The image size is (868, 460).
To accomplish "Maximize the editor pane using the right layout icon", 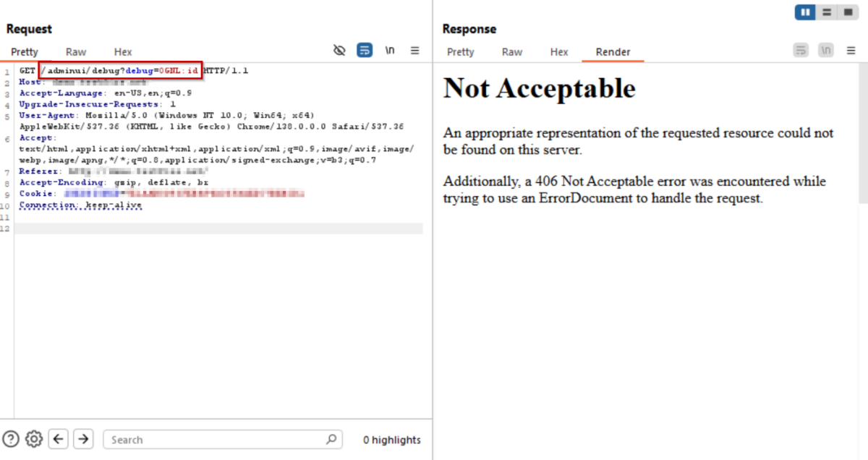I will pos(848,12).
